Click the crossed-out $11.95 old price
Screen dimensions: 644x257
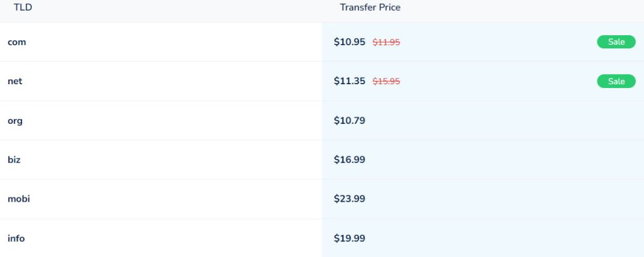coord(386,43)
